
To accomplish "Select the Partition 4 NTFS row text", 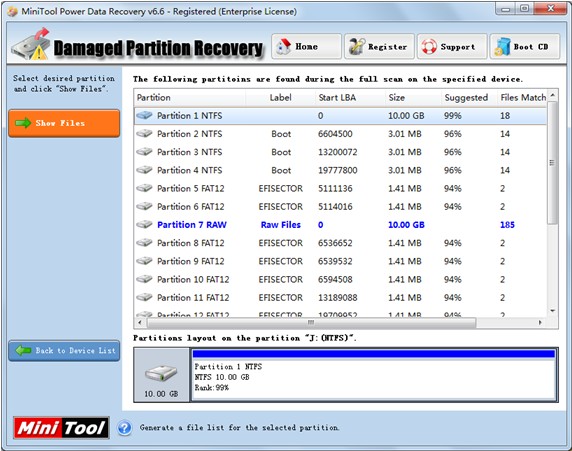I will (190, 170).
